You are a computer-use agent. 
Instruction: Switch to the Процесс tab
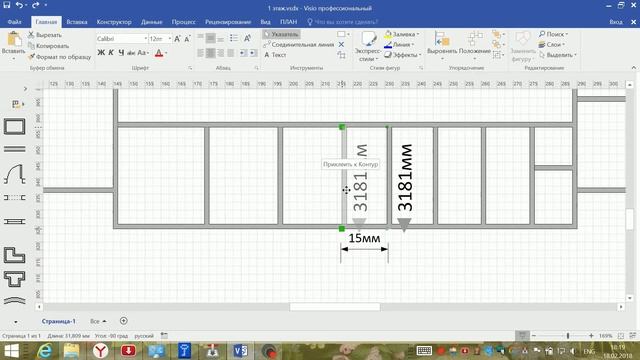[183, 22]
